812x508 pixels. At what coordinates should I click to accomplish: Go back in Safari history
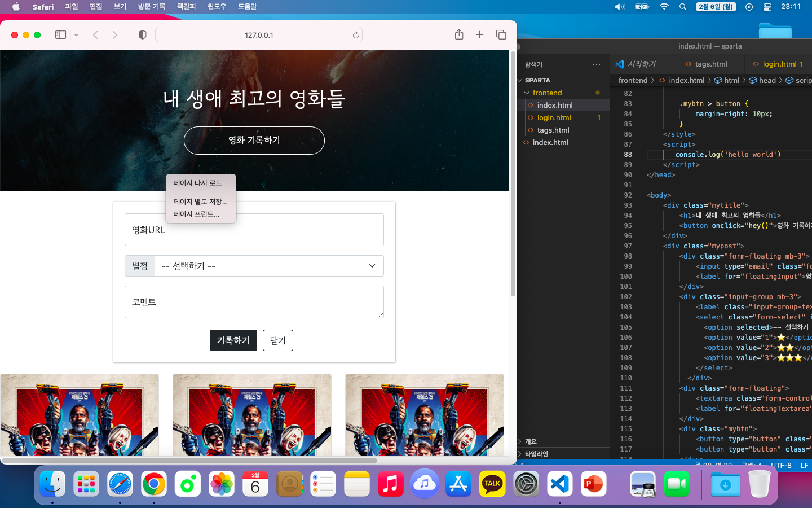point(95,35)
